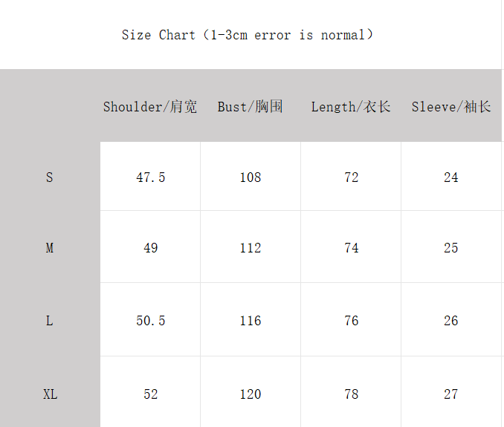
Task: Click the 72 length value for S
Action: click(x=352, y=177)
